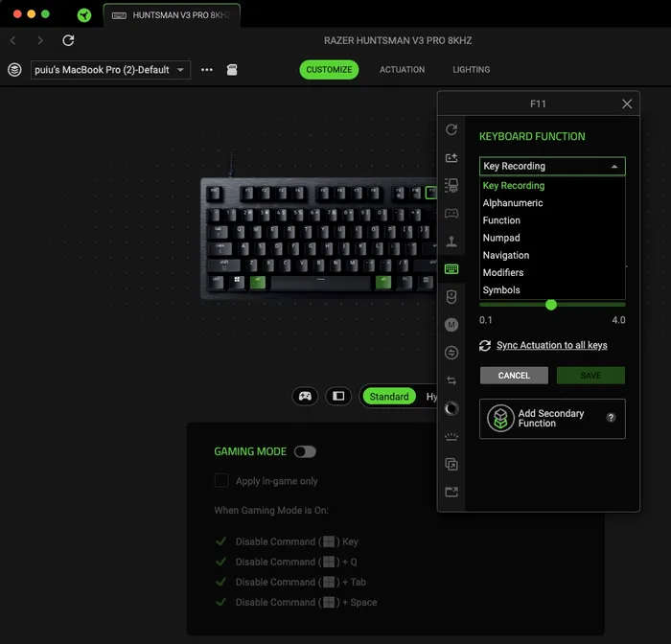671x644 pixels.
Task: Select the Macro function icon
Action: 451,325
